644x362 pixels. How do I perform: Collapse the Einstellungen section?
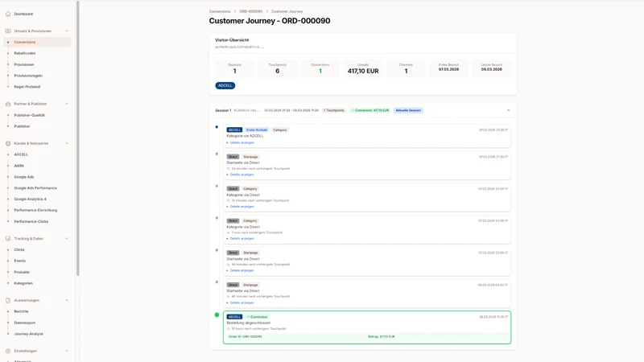pos(67,351)
